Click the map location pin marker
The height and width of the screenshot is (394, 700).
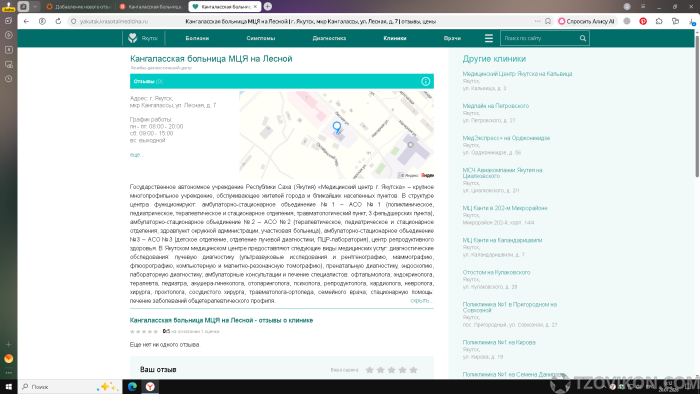337,127
